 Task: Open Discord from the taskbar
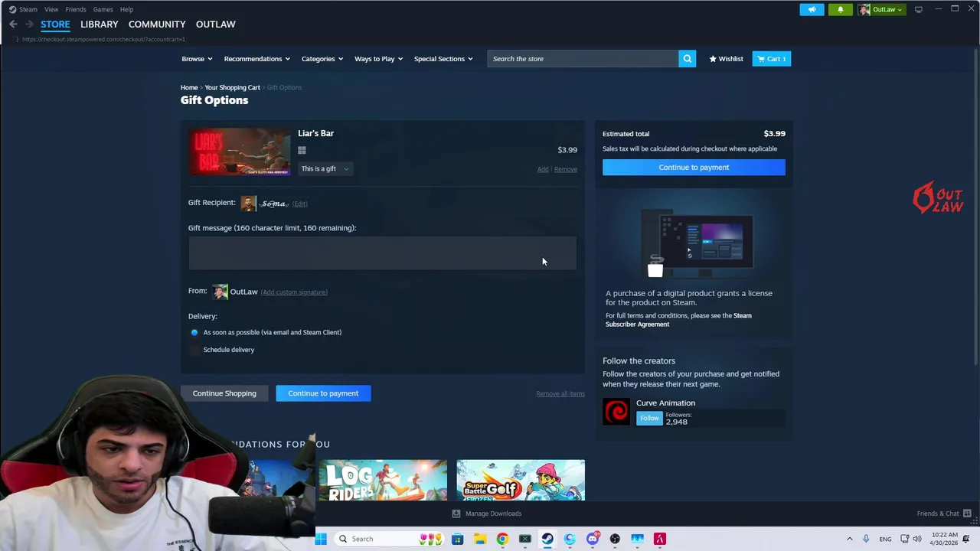click(x=593, y=539)
